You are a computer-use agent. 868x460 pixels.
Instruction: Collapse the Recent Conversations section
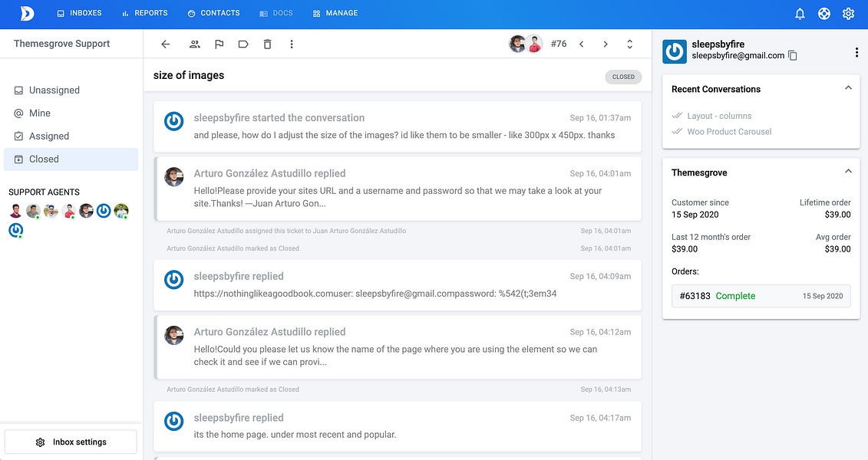tap(848, 87)
